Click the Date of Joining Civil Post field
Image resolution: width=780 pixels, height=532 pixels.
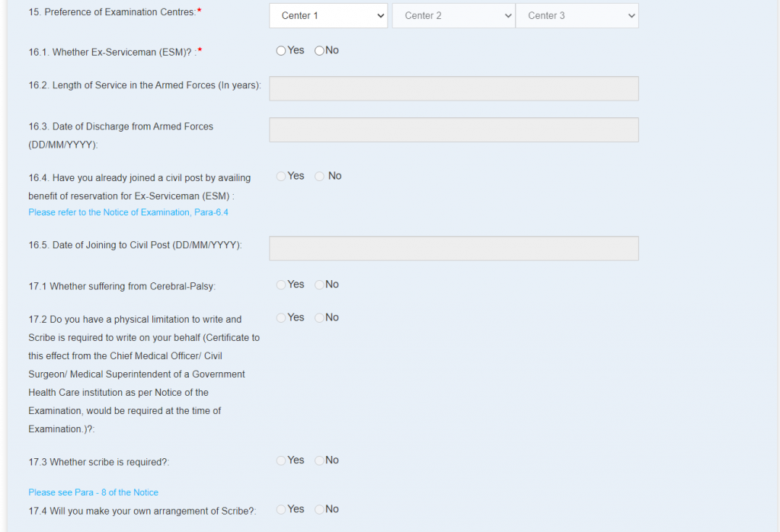tap(453, 248)
